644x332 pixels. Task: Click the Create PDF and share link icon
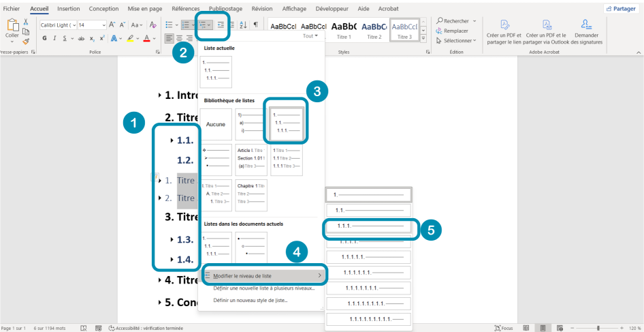pyautogui.click(x=504, y=25)
